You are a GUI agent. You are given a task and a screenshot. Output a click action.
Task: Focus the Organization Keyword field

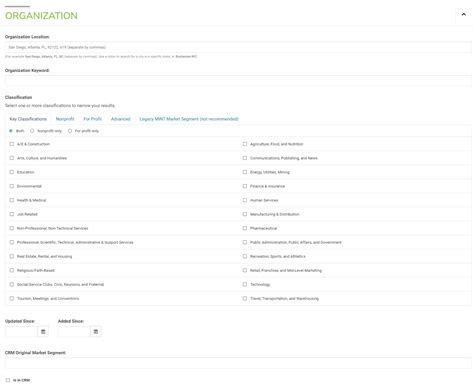(238, 81)
